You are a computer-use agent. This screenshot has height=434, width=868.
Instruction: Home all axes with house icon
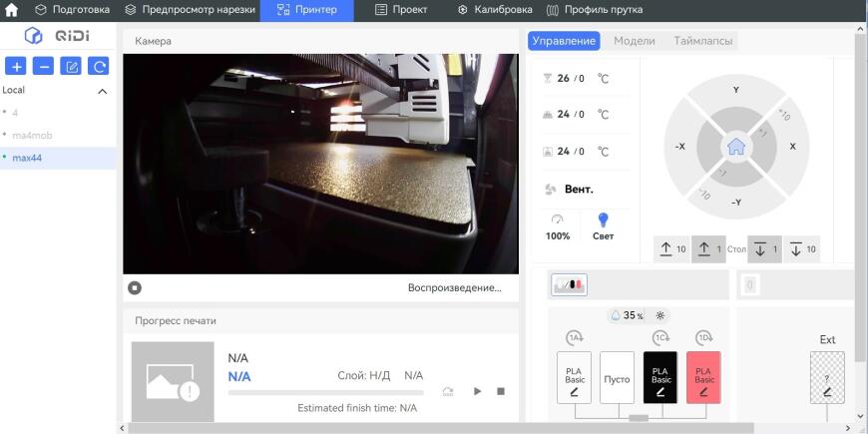[x=735, y=147]
